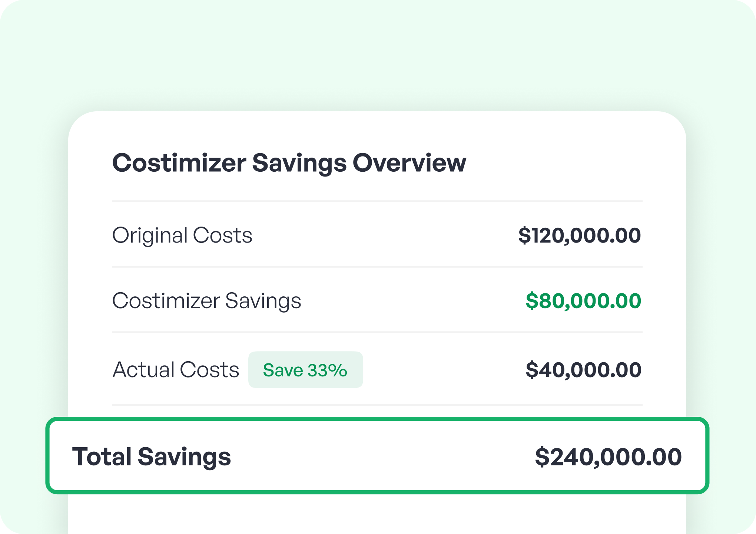Click the divider line beneath Original Costs row
This screenshot has height=534, width=756.
tap(377, 267)
